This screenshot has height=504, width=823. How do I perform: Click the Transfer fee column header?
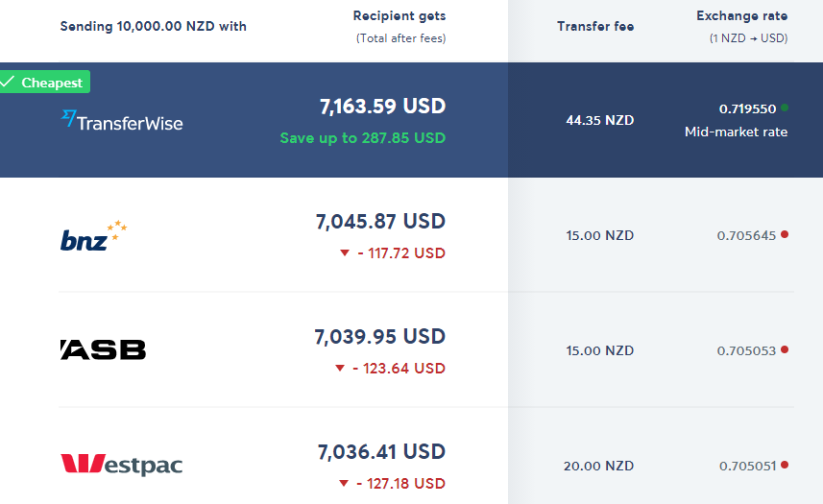pos(595,26)
